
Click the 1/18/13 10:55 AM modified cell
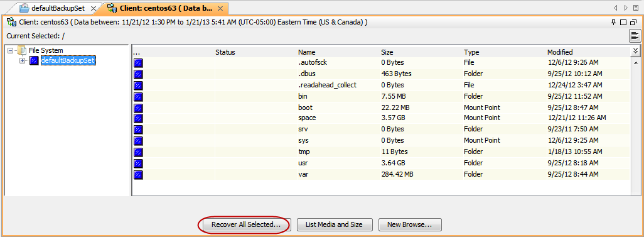574,152
